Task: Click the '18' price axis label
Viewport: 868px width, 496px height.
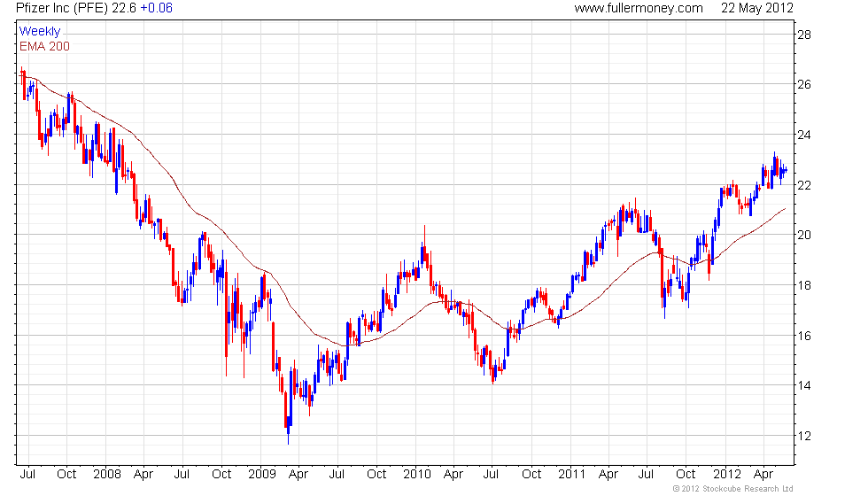Action: click(804, 285)
